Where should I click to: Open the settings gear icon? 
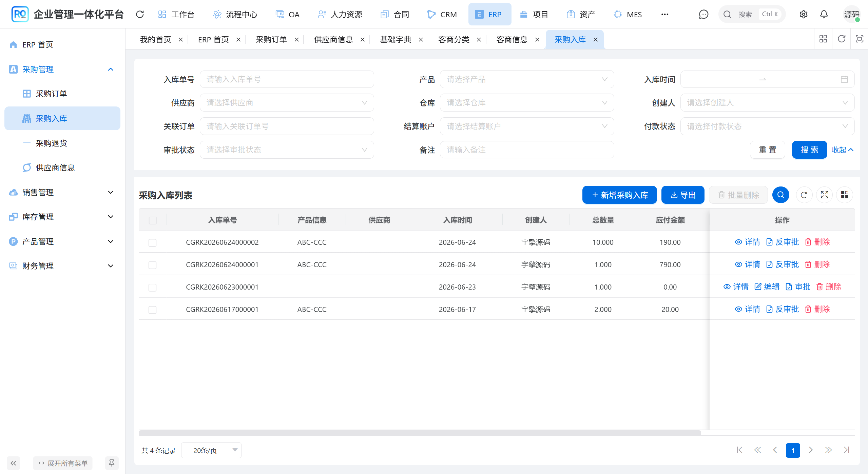coord(803,14)
